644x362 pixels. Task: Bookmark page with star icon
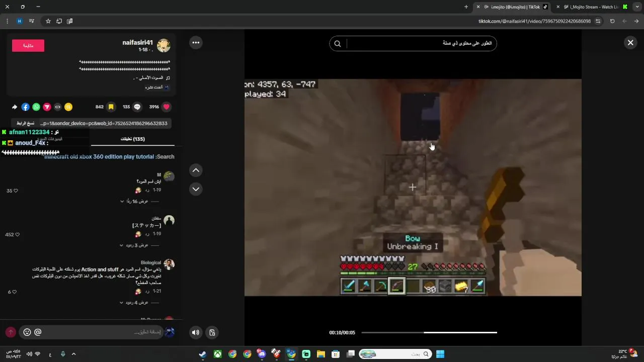coord(48,21)
